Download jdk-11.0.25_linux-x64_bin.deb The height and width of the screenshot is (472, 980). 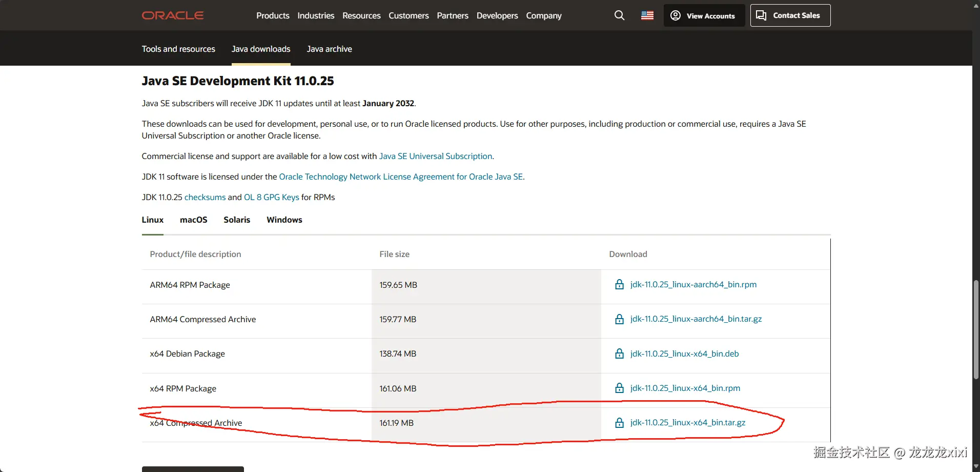[x=685, y=353]
